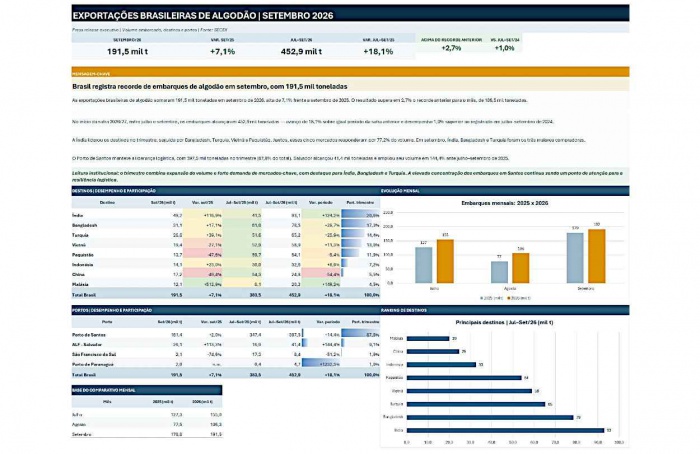Click the Paquistão bar in ranking chart
This screenshot has width=700, height=454.
click(464, 378)
